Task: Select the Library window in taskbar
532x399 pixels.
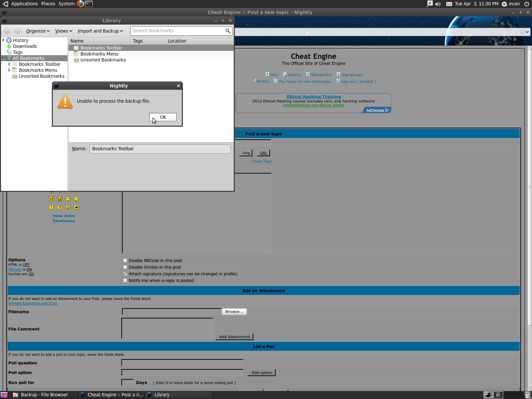Action: point(179,395)
